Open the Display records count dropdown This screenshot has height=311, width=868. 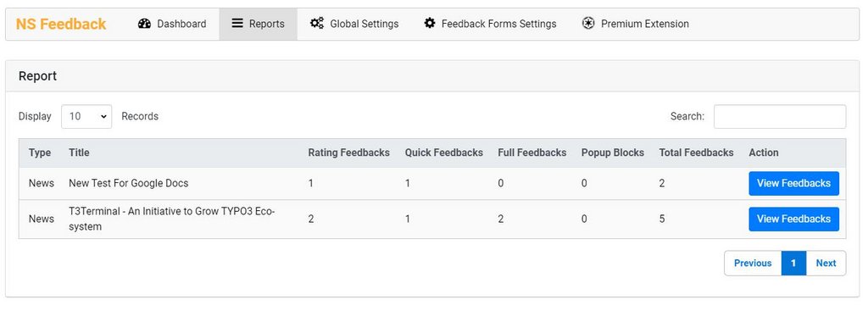pos(86,116)
